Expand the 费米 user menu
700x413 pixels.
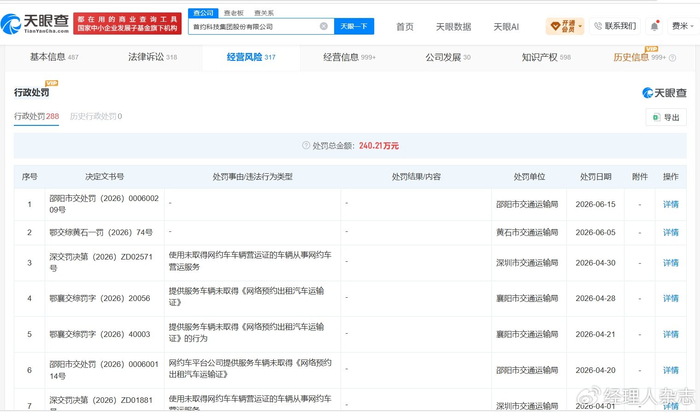click(683, 26)
